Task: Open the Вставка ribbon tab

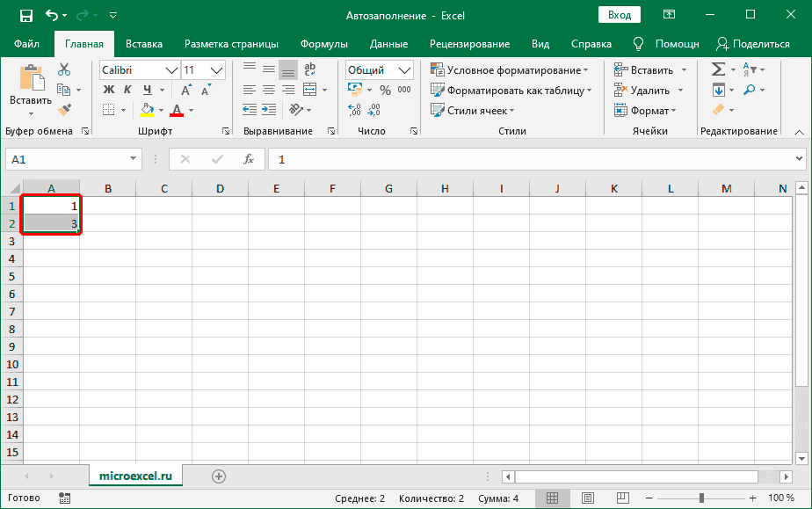Action: point(144,44)
